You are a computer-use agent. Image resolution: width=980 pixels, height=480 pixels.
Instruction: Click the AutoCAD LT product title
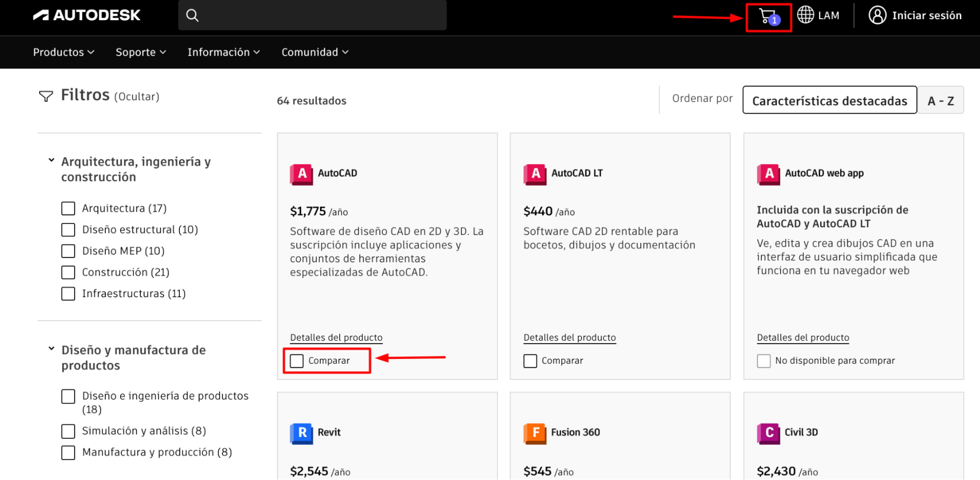pos(577,173)
